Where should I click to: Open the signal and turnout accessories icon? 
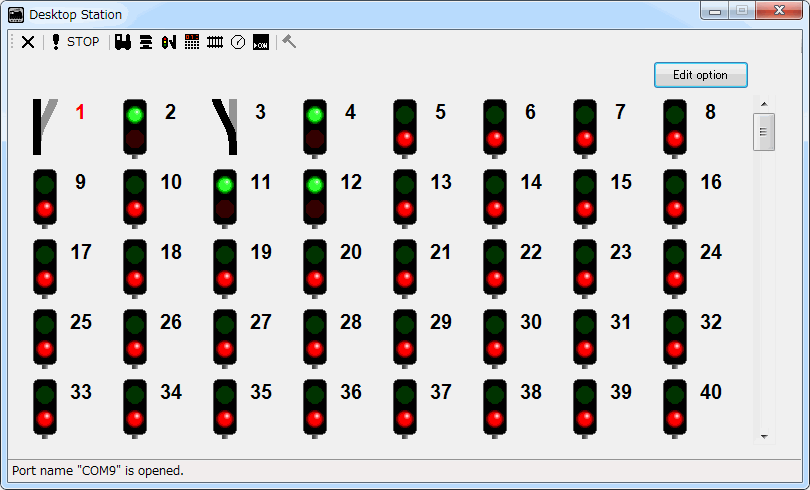pyautogui.click(x=169, y=42)
